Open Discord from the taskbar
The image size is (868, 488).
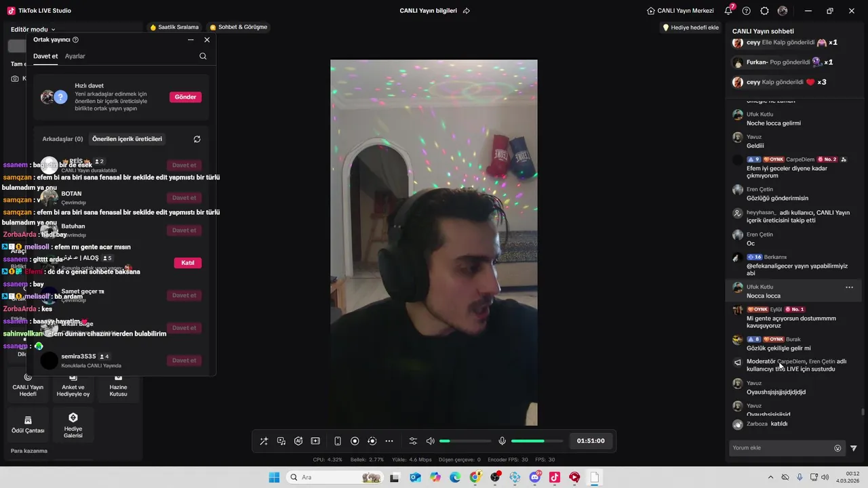pyautogui.click(x=535, y=477)
